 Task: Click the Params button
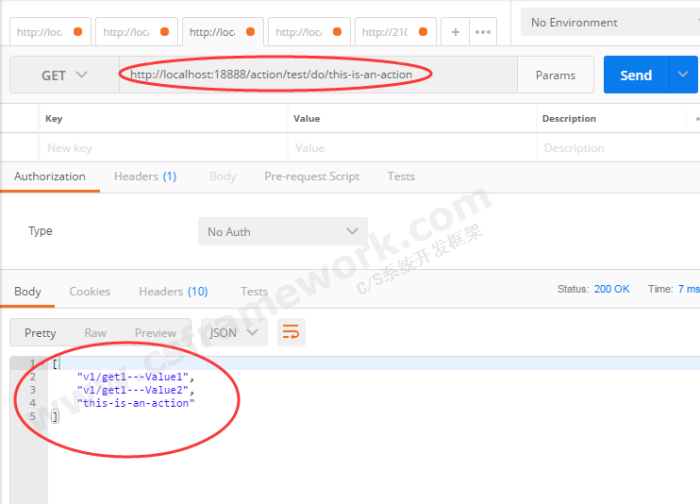pos(555,75)
